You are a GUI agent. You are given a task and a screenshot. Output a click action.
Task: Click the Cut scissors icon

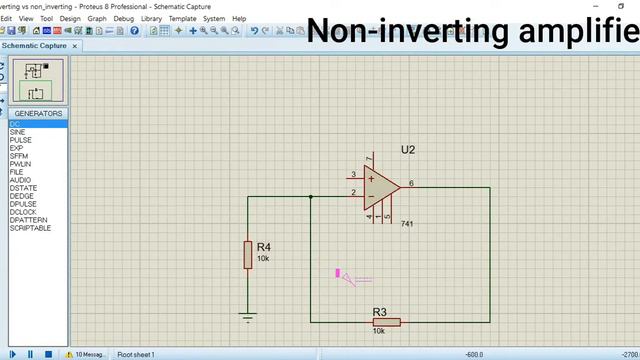pos(280,31)
